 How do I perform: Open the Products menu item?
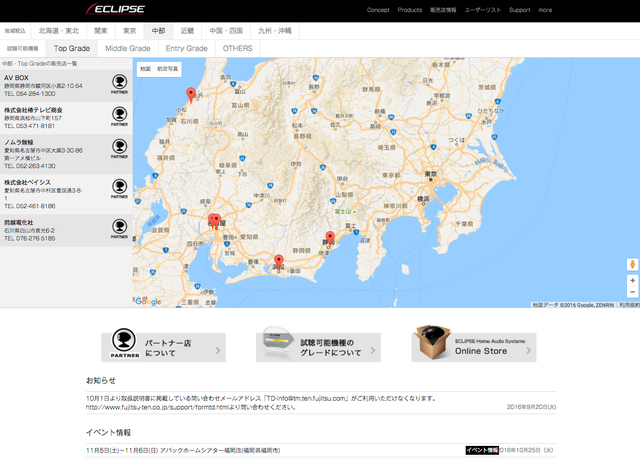[410, 10]
